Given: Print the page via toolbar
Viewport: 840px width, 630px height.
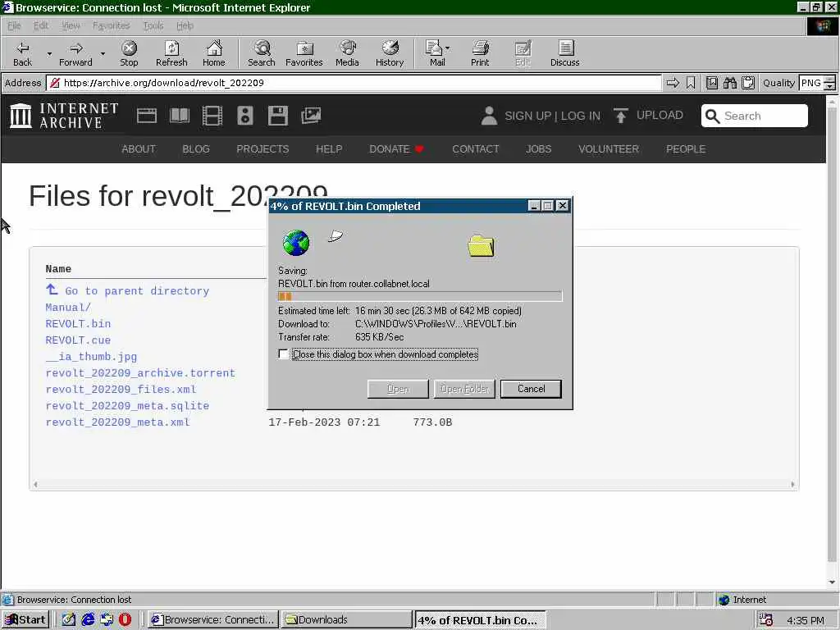Looking at the screenshot, I should tap(480, 53).
